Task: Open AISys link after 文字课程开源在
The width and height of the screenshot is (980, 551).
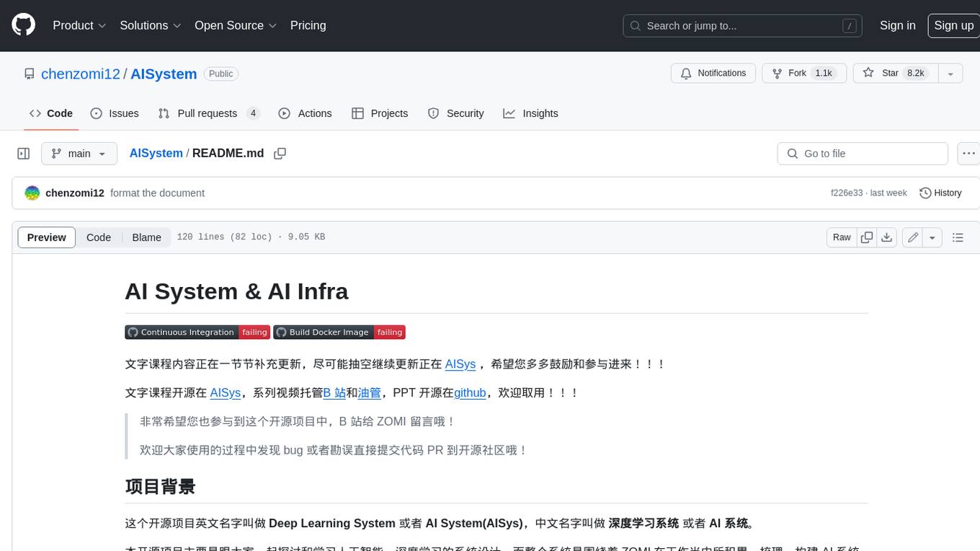Action: click(225, 393)
